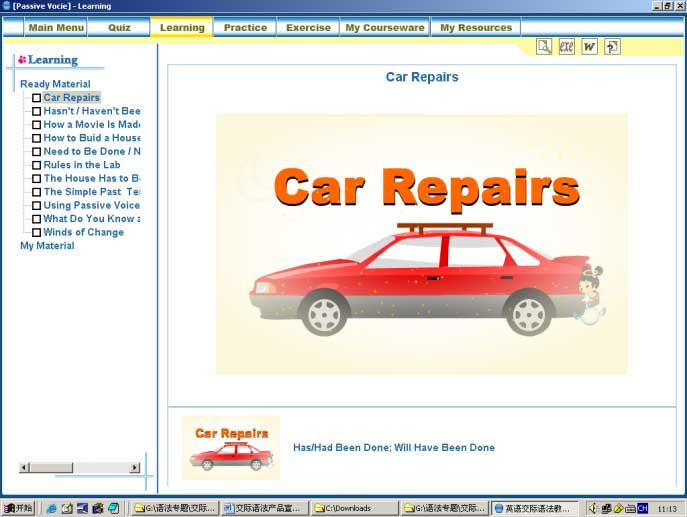Open the My Courseware tab
This screenshot has height=517, width=687.
pyautogui.click(x=384, y=27)
